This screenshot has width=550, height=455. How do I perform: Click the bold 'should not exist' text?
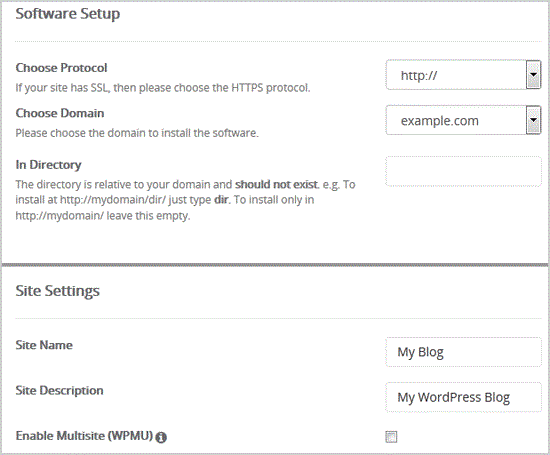(276, 185)
